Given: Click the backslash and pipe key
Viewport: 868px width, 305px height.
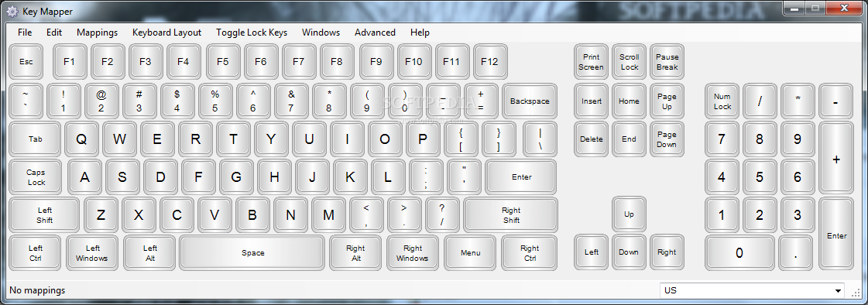Looking at the screenshot, I should pos(540,139).
